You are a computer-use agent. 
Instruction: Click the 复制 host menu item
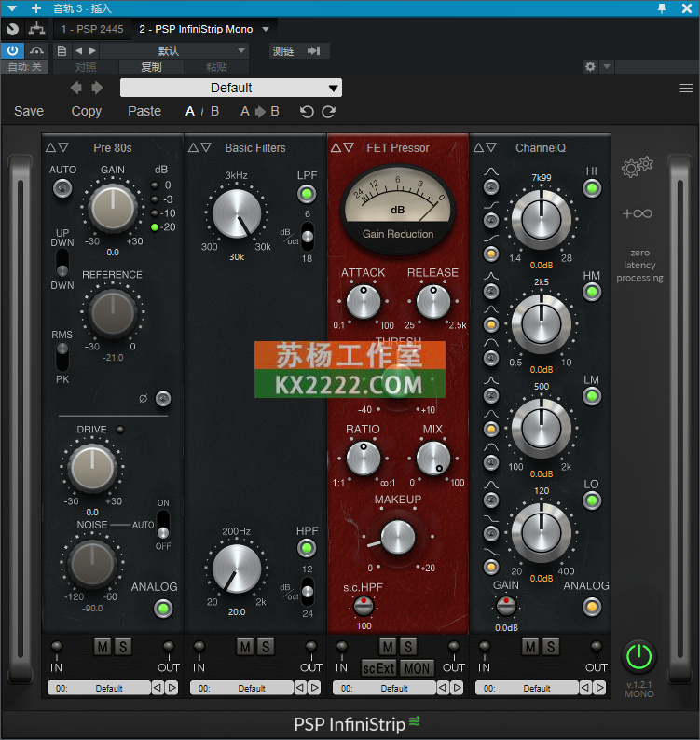(151, 67)
